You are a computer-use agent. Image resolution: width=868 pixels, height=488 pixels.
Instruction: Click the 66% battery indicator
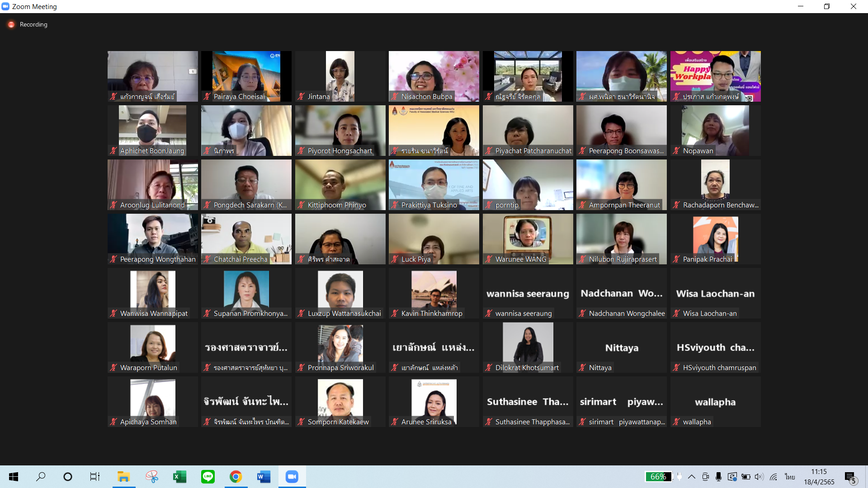tap(658, 477)
